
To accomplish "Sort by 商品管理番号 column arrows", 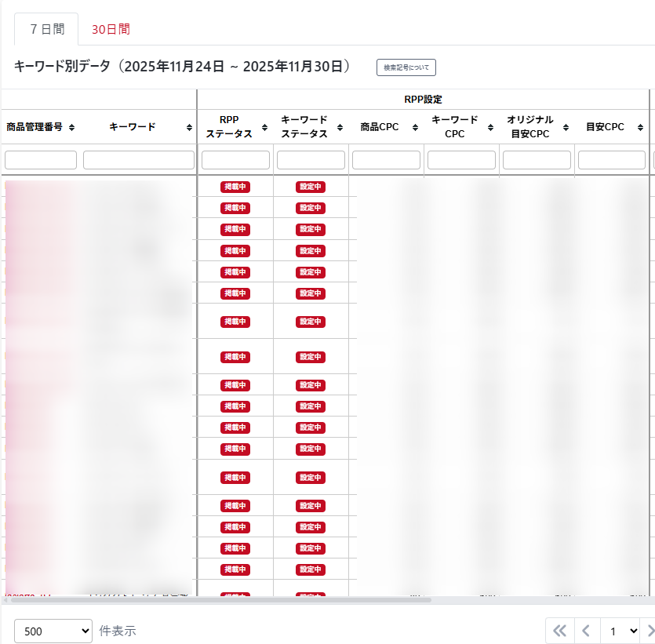I will pyautogui.click(x=71, y=127).
